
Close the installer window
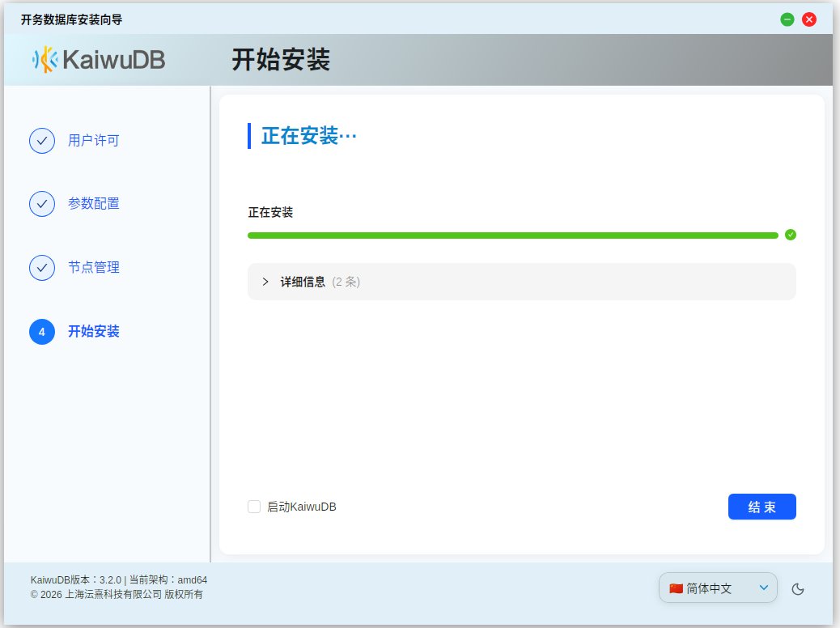[x=809, y=19]
